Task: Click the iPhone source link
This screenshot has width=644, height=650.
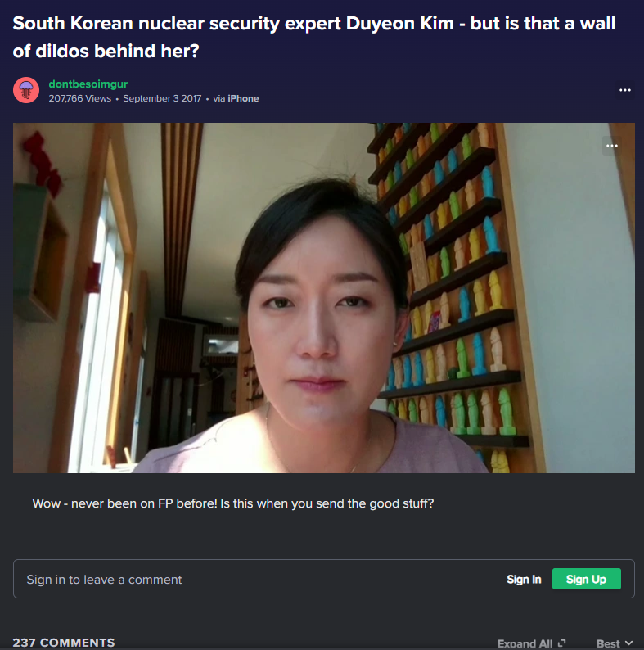Action: tap(243, 99)
